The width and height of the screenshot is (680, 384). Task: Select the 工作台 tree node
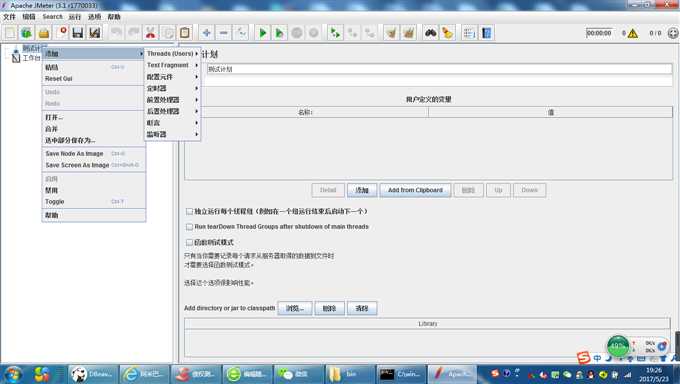tap(31, 58)
